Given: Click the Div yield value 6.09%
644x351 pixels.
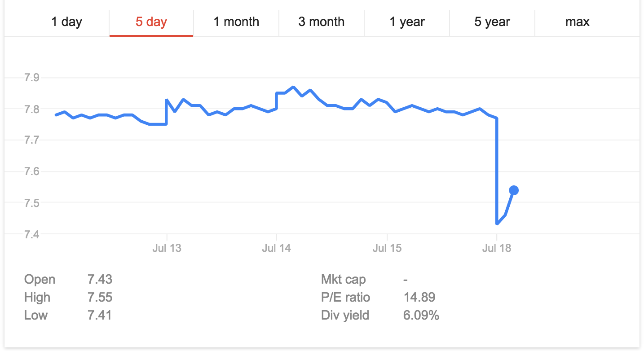Looking at the screenshot, I should coord(421,316).
